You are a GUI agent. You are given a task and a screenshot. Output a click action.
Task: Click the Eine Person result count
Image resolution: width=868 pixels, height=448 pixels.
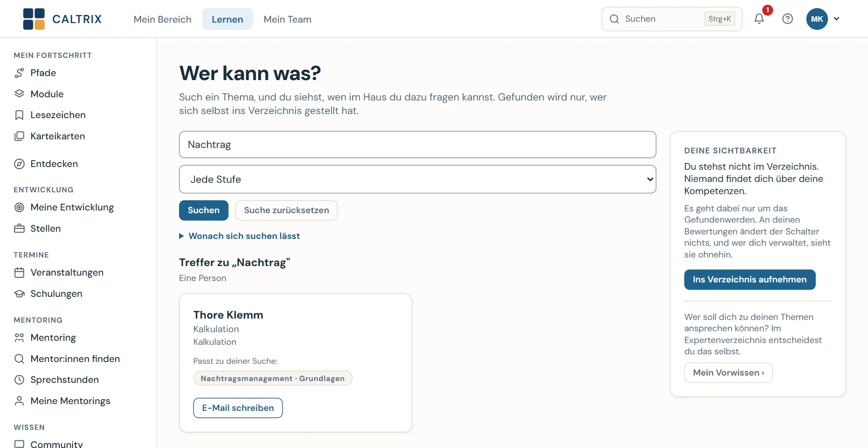(x=203, y=278)
